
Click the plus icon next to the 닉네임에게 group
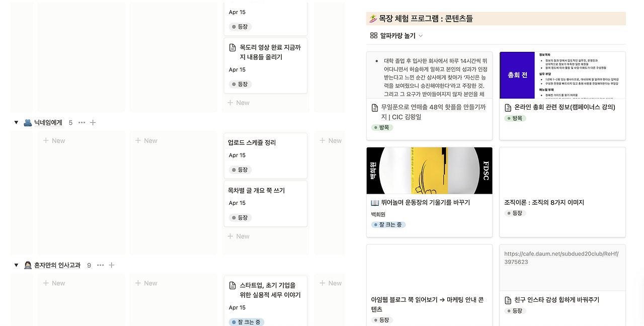(93, 122)
